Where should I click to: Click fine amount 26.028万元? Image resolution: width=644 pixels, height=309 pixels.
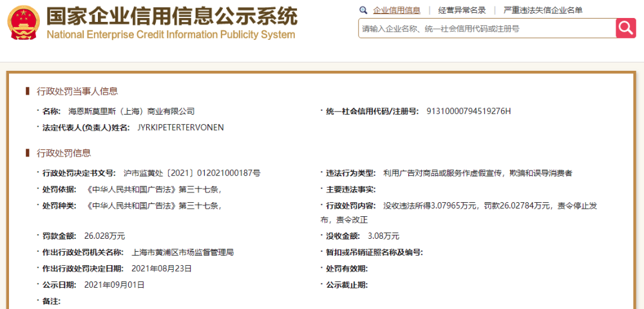104,236
